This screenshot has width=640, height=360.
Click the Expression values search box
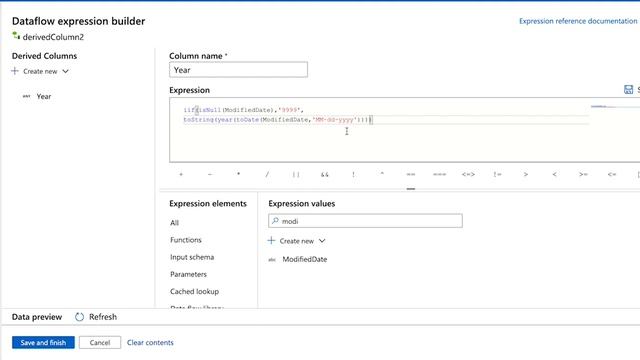365,221
